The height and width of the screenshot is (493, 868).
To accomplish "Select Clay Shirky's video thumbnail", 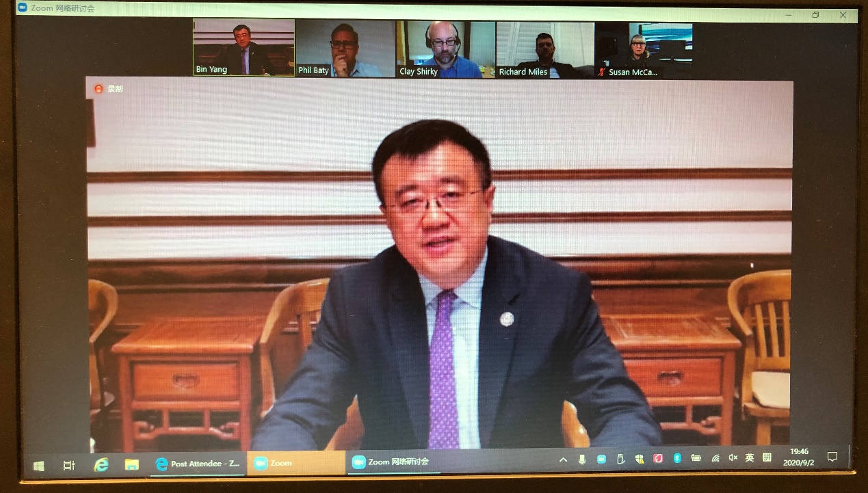I will [x=445, y=49].
